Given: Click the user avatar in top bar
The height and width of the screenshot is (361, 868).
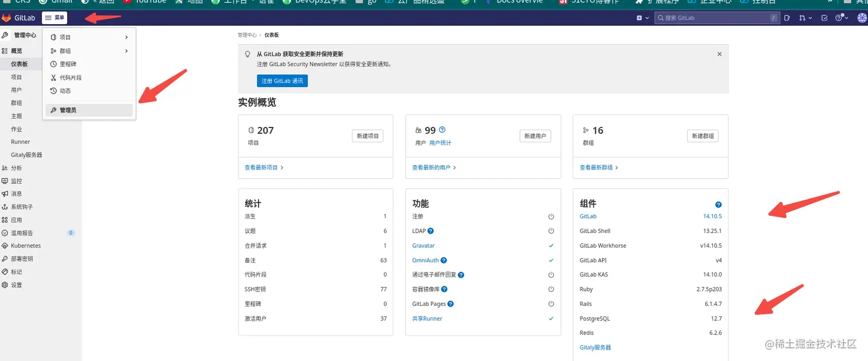Looking at the screenshot, I should (862, 18).
